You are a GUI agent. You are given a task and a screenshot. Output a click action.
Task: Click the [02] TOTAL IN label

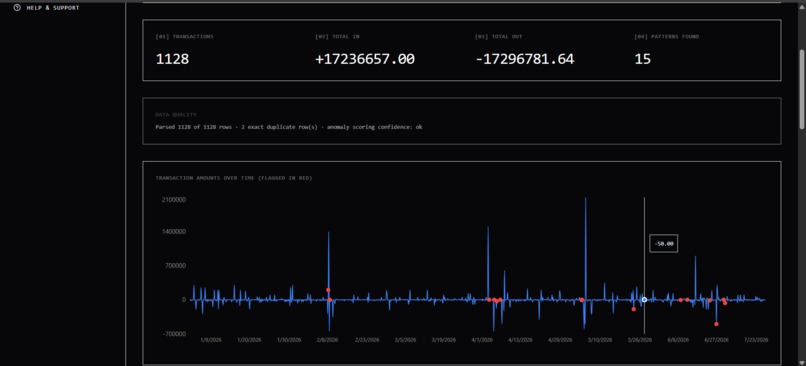click(x=337, y=37)
